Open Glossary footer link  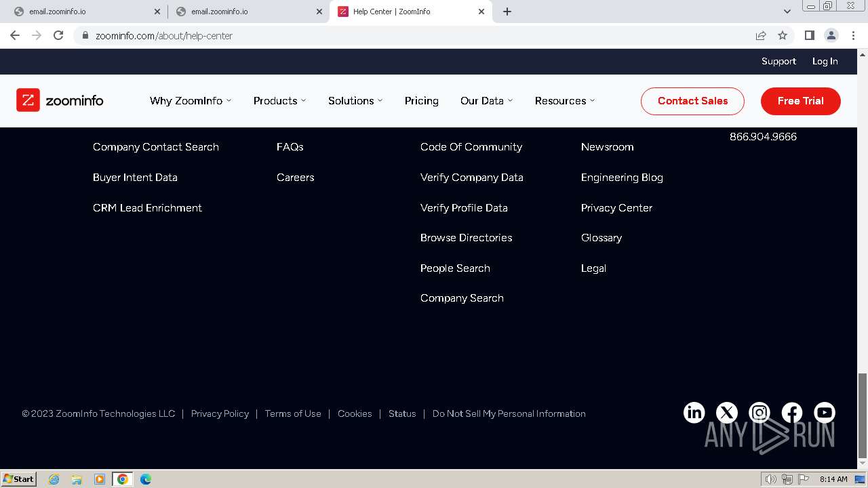tap(601, 238)
